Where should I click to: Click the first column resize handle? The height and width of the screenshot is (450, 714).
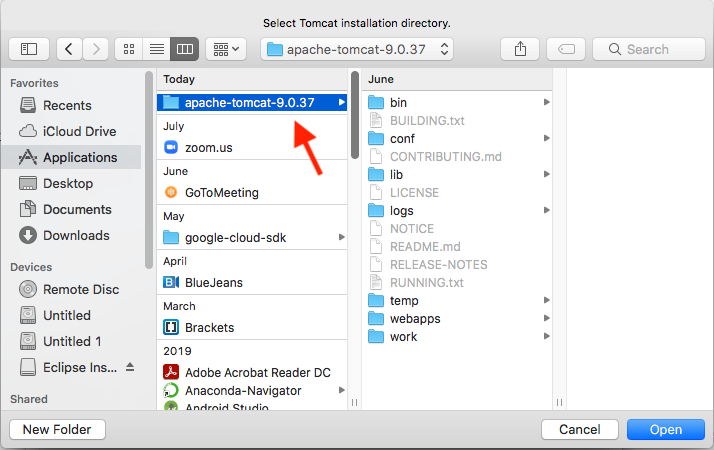[x=354, y=403]
